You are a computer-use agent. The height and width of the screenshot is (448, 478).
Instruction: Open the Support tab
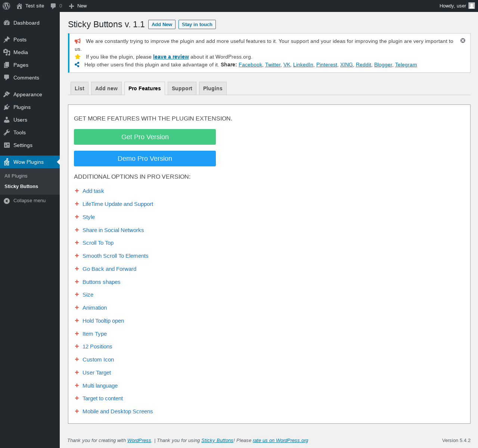pyautogui.click(x=182, y=88)
